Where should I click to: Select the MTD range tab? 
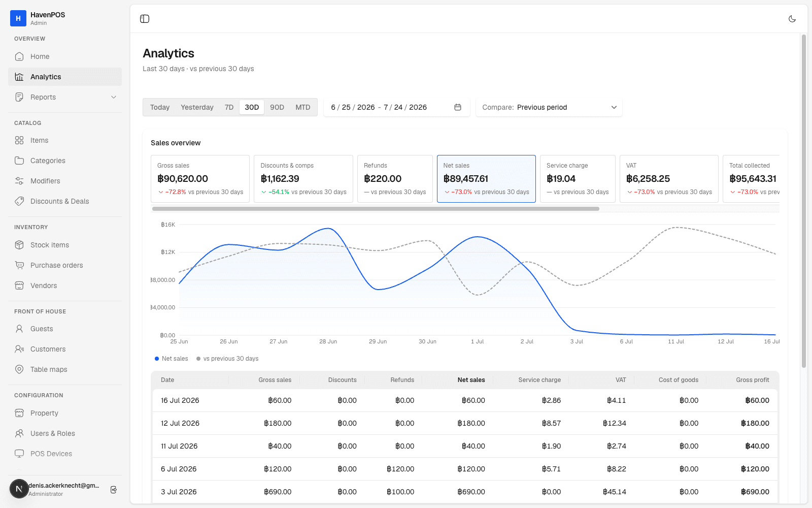pyautogui.click(x=303, y=107)
